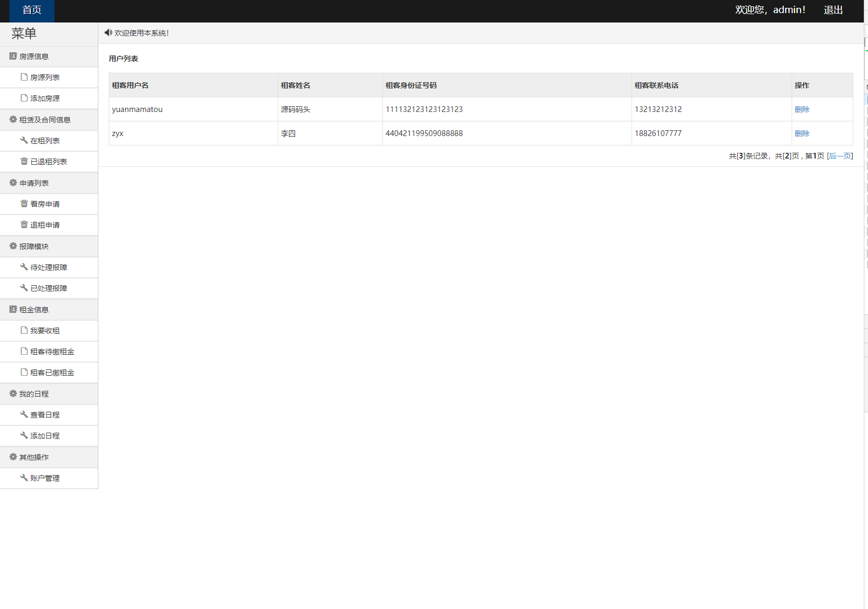Collapse the 我的日程 menu section
Screen dimensions: 868x609
(49, 394)
